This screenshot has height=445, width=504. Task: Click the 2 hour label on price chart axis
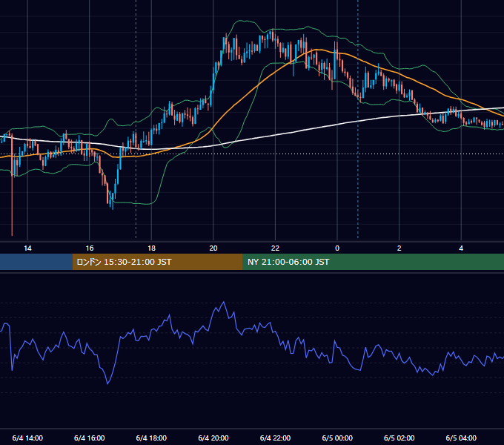click(399, 248)
